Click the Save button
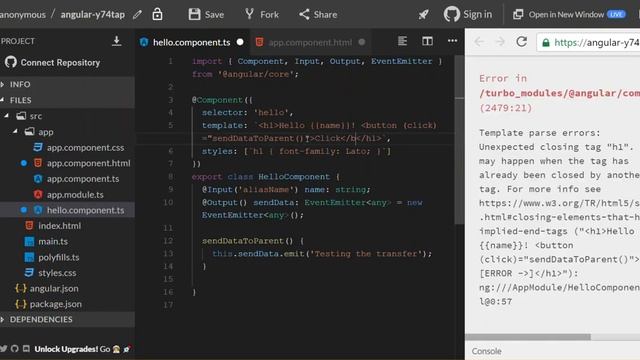 tap(206, 15)
